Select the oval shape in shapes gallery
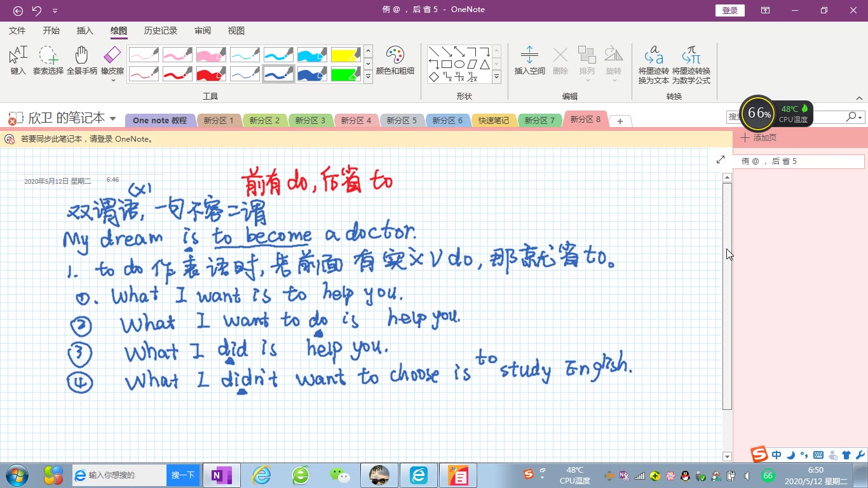 click(459, 64)
